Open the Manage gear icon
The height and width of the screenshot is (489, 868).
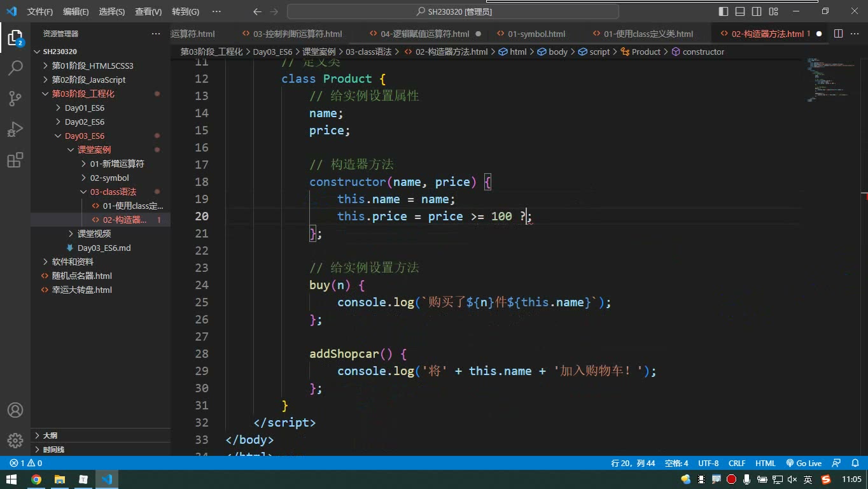pyautogui.click(x=15, y=440)
